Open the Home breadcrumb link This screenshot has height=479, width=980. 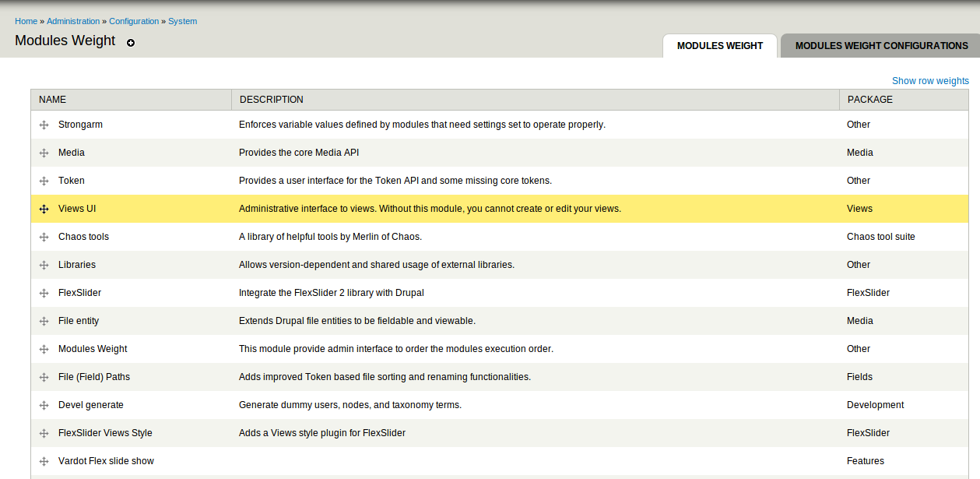click(26, 21)
